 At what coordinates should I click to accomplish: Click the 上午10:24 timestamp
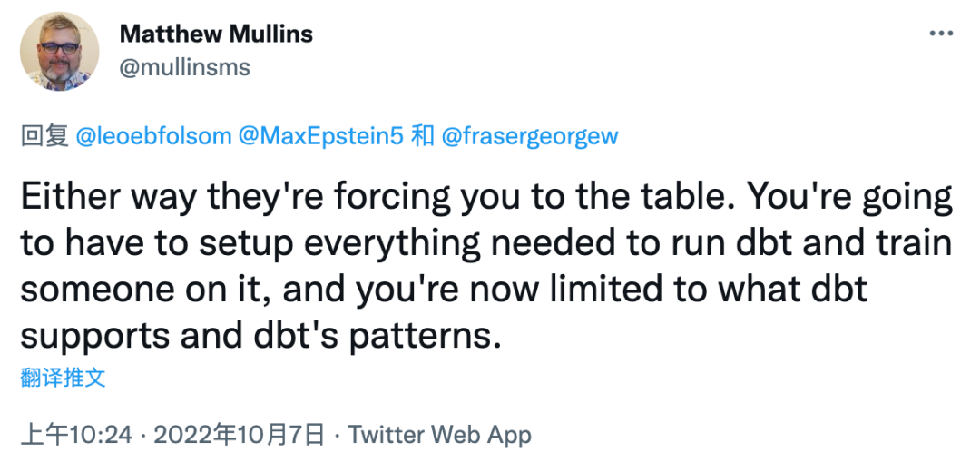[78, 435]
